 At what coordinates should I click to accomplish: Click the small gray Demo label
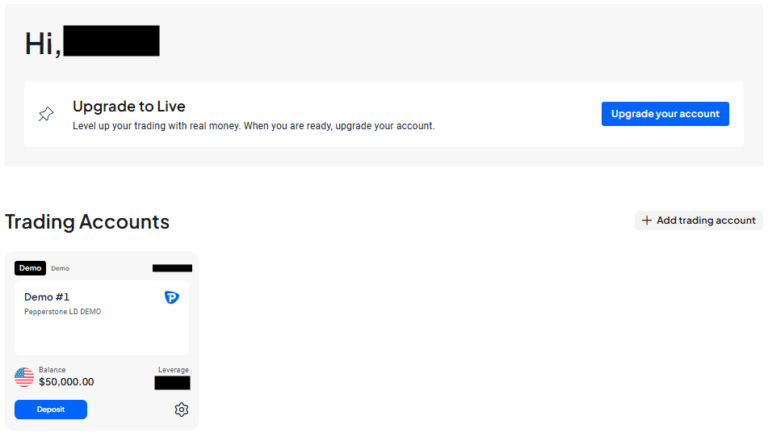click(x=60, y=268)
